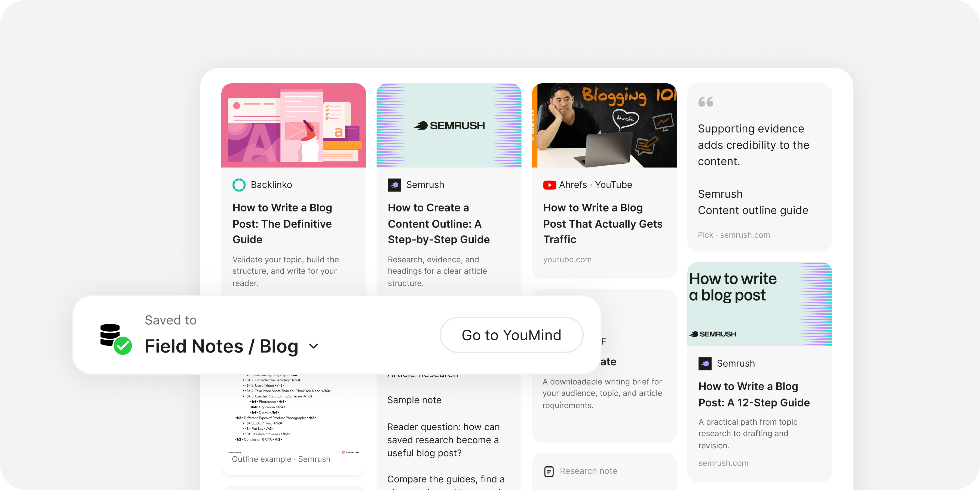The height and width of the screenshot is (490, 980).
Task: Click the 'A downloadable writing brief' description
Action: click(602, 393)
